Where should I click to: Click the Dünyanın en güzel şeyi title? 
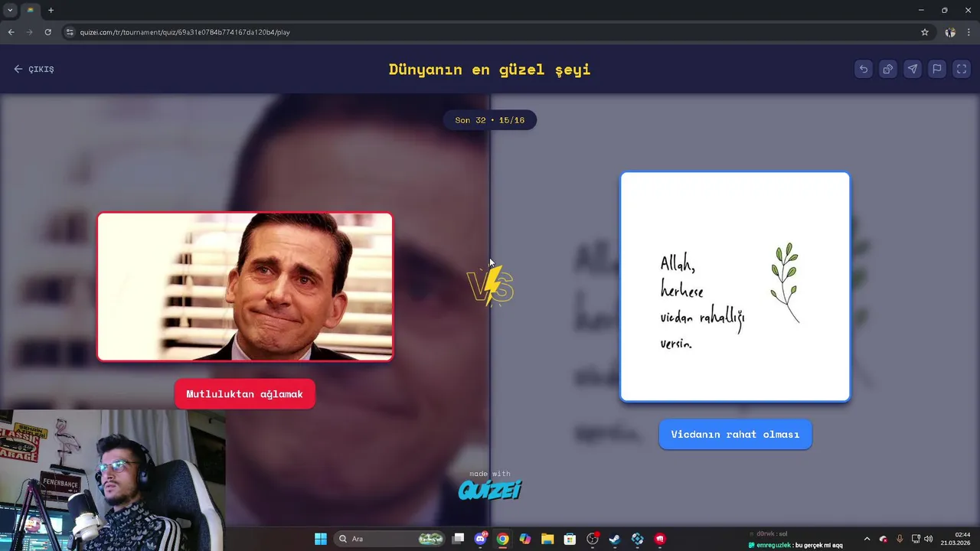point(490,69)
